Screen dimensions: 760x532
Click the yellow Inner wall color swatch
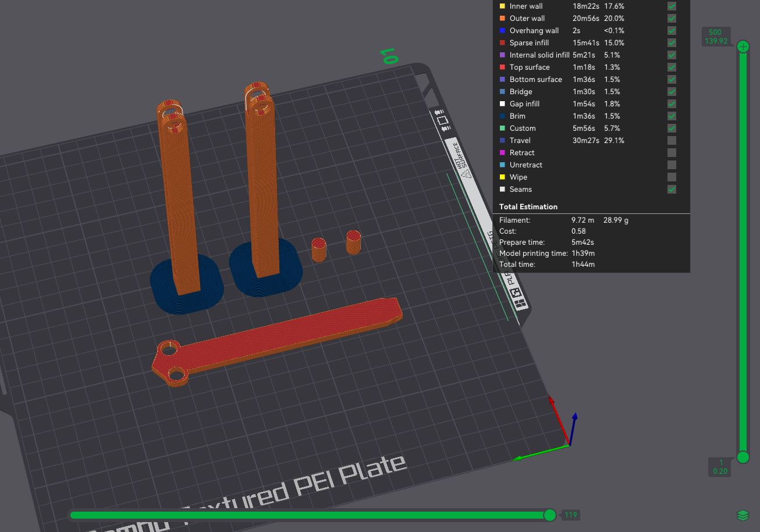(x=502, y=6)
